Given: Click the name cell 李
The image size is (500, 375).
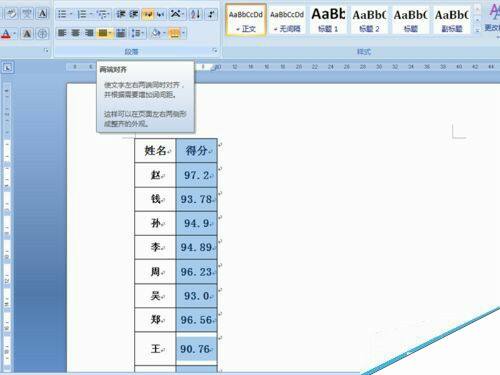Looking at the screenshot, I should click(x=155, y=247).
